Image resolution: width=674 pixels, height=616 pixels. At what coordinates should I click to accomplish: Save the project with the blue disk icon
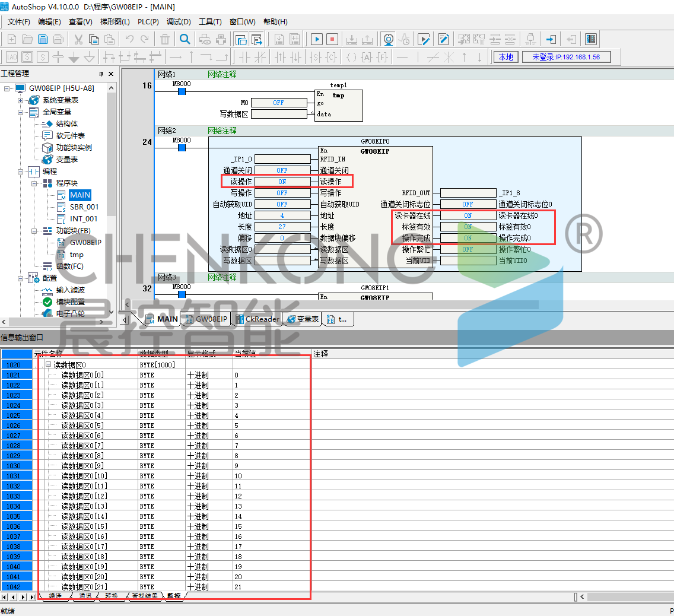click(x=43, y=40)
